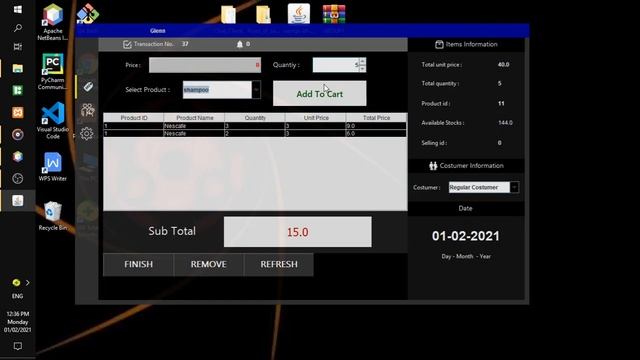Click the ENG language indicator
This screenshot has width=640, height=360.
coord(17,296)
